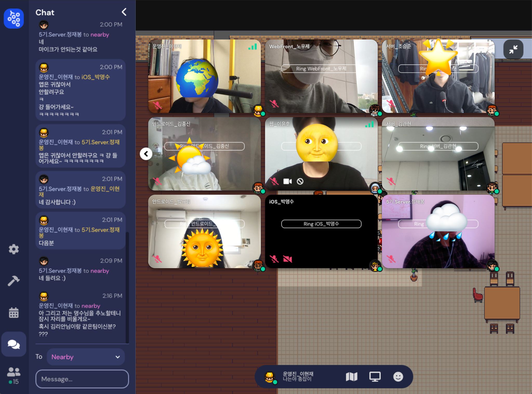
Task: Switch to the chat tab in the sidebar
Action: 14,344
